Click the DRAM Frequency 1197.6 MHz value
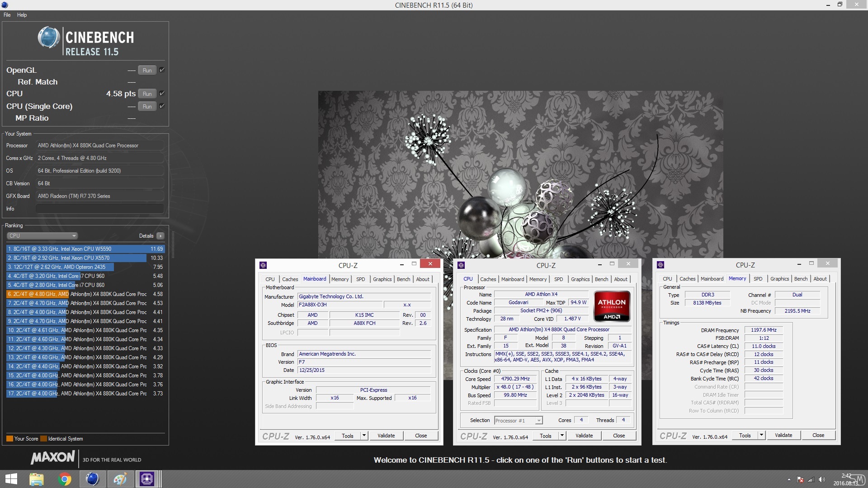This screenshot has width=868, height=488. pos(764,330)
